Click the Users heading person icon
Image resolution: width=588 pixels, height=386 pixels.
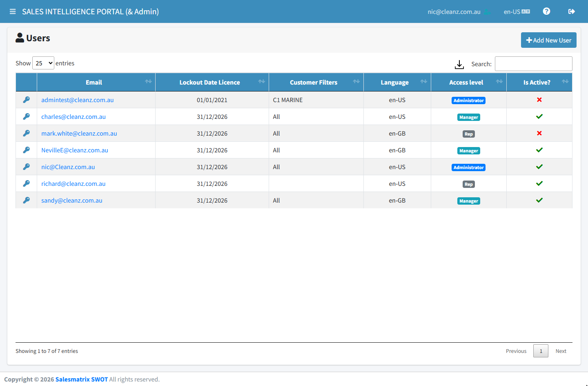tap(20, 38)
